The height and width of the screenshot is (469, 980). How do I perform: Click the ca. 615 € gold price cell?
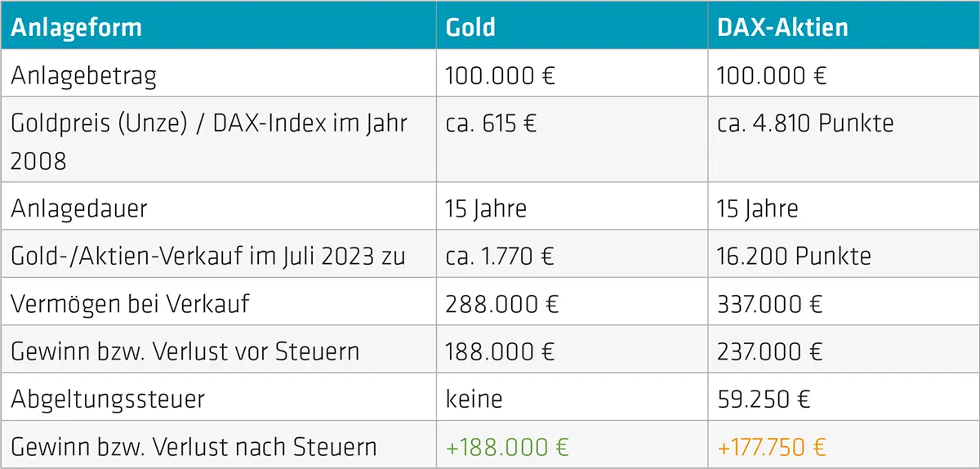pos(491,123)
